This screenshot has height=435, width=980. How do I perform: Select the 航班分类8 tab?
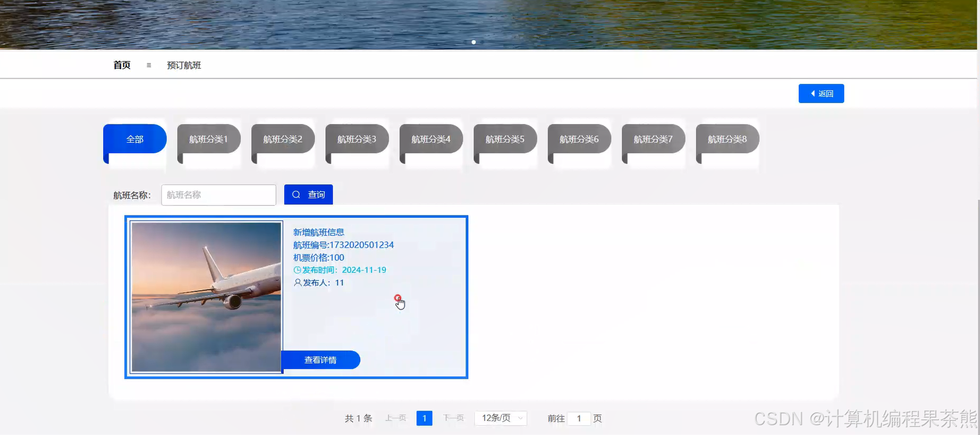point(727,139)
